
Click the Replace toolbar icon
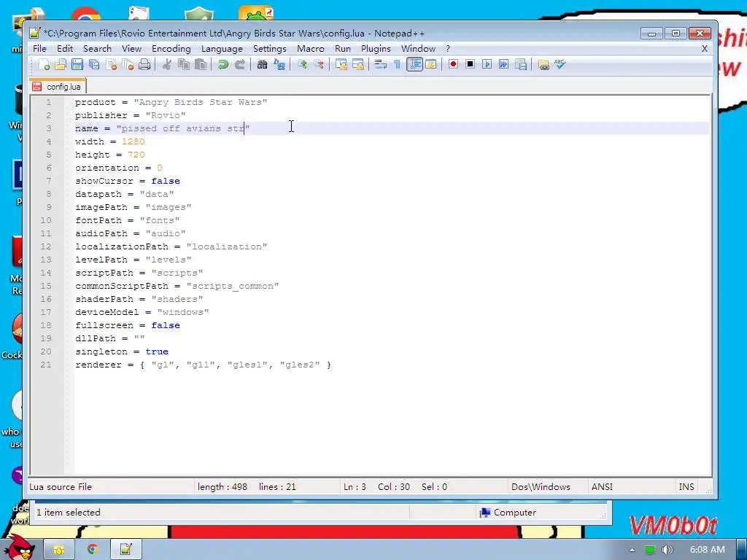point(279,64)
